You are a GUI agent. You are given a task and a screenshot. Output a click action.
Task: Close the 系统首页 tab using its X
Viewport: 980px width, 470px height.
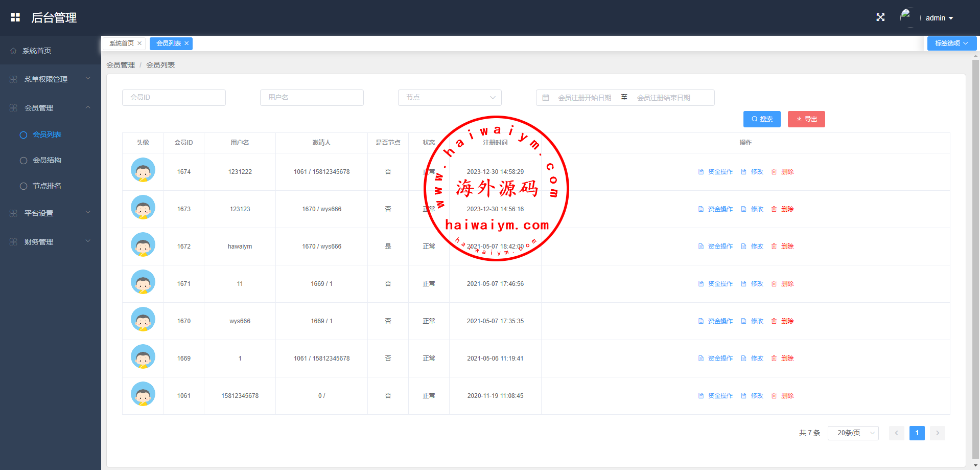(139, 43)
